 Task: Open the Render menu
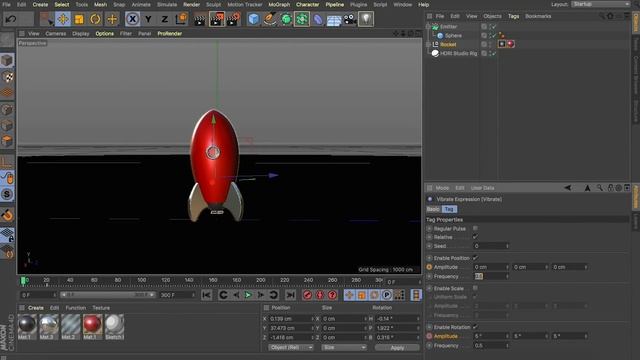tap(191, 4)
